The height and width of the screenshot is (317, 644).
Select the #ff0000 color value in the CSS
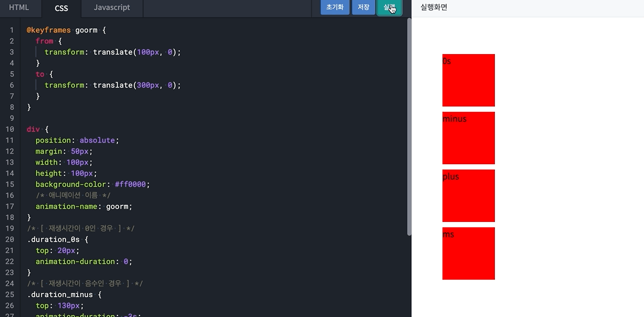[131, 184]
